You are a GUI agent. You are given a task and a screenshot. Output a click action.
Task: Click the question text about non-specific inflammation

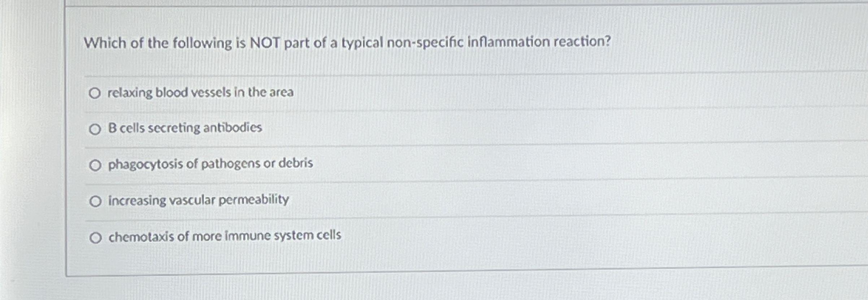point(346,42)
